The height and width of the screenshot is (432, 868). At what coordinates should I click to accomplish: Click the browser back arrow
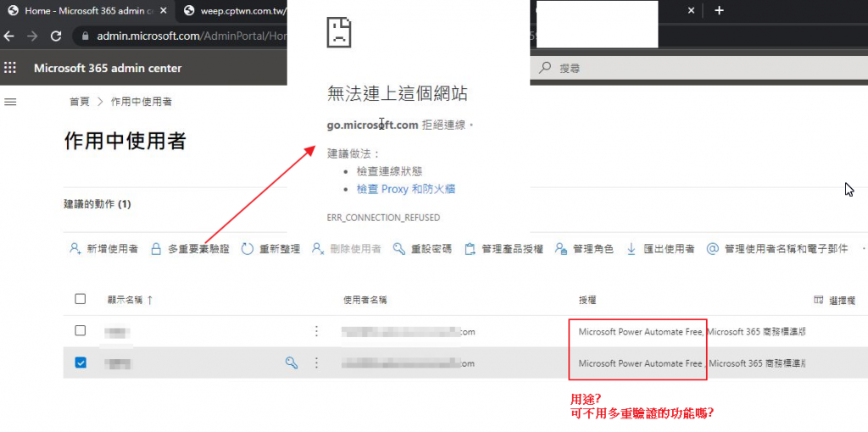8,36
